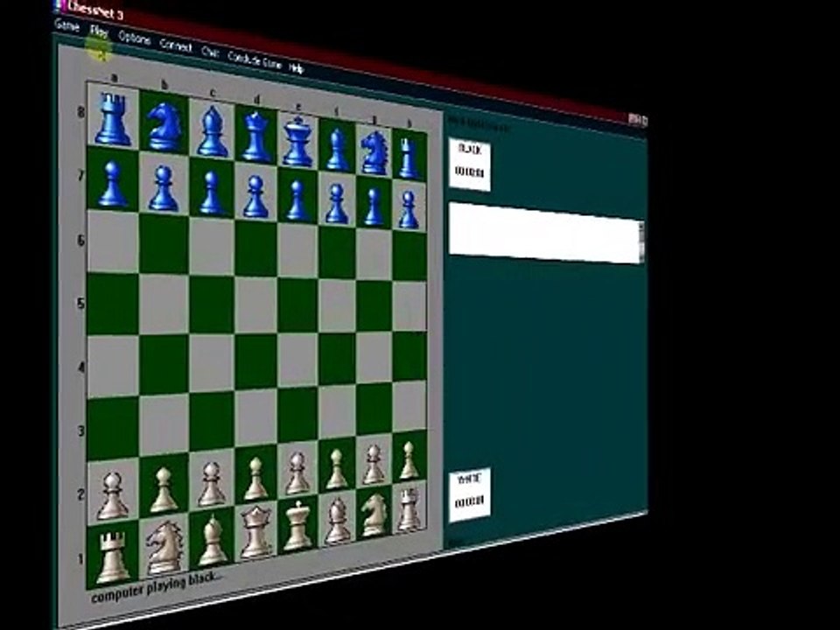The width and height of the screenshot is (840, 630).
Task: Select the white king on e1
Action: (297, 527)
